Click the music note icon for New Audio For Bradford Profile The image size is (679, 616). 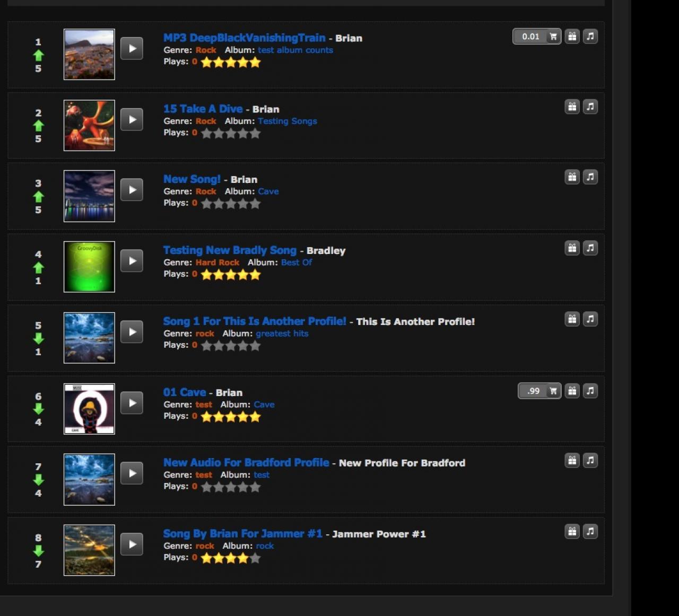click(x=590, y=461)
